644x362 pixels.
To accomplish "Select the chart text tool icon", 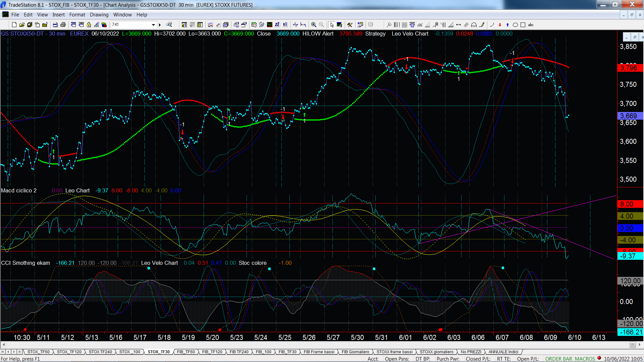I will tap(339, 25).
